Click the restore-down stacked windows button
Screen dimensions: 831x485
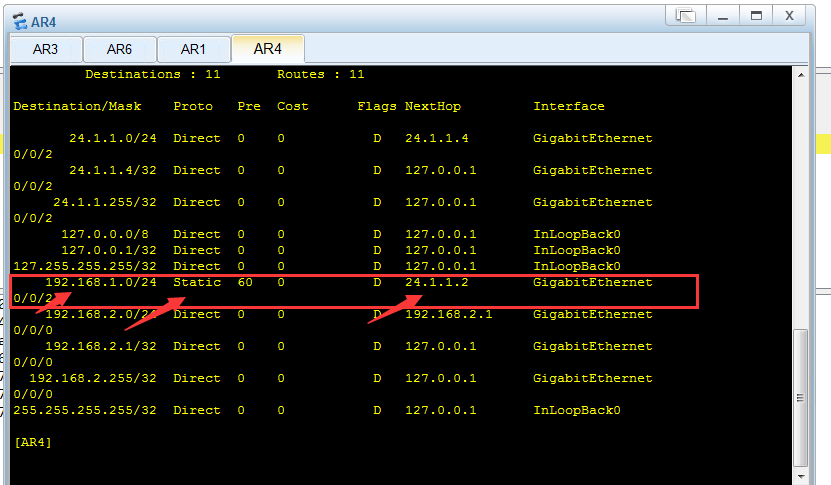coord(686,16)
